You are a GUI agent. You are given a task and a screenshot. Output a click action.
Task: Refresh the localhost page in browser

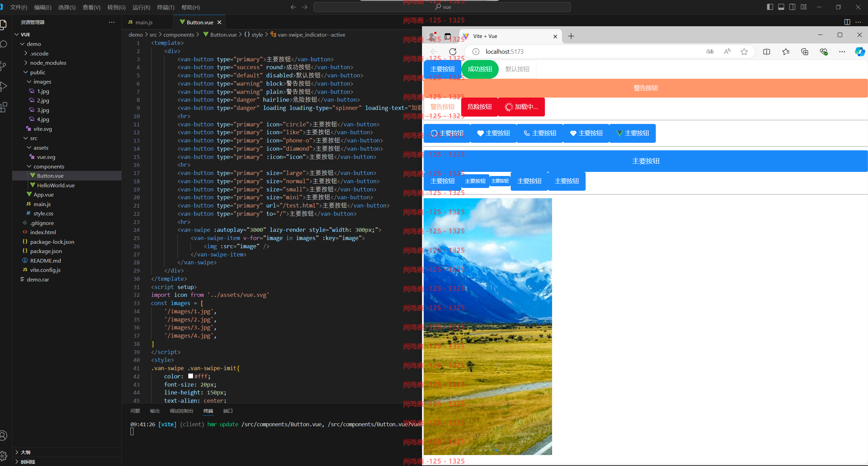click(x=452, y=52)
